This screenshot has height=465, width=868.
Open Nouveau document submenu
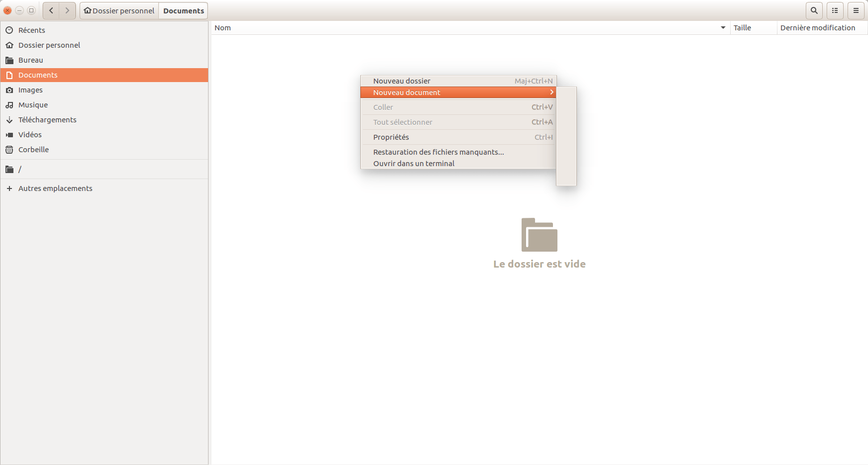458,93
